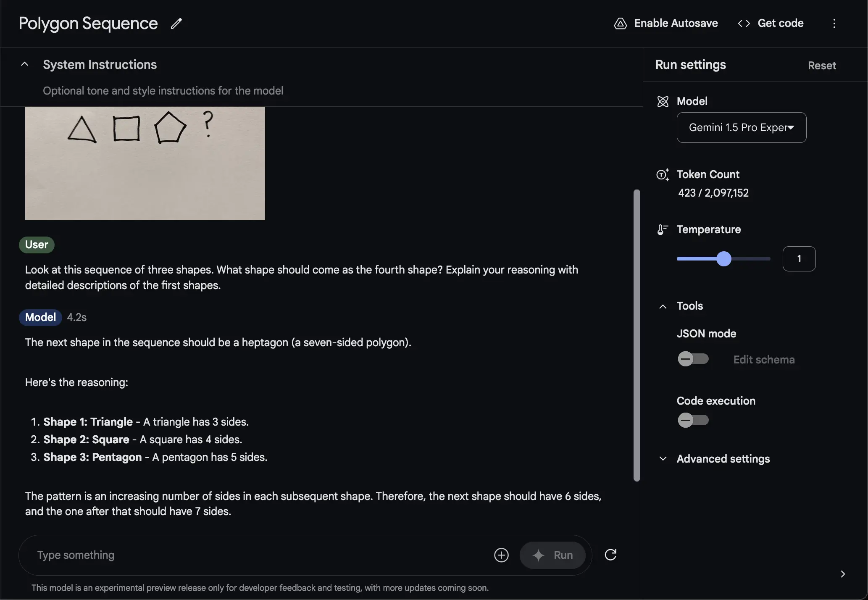Click the Token Count icon
Viewport: 868px width, 600px height.
(x=663, y=174)
